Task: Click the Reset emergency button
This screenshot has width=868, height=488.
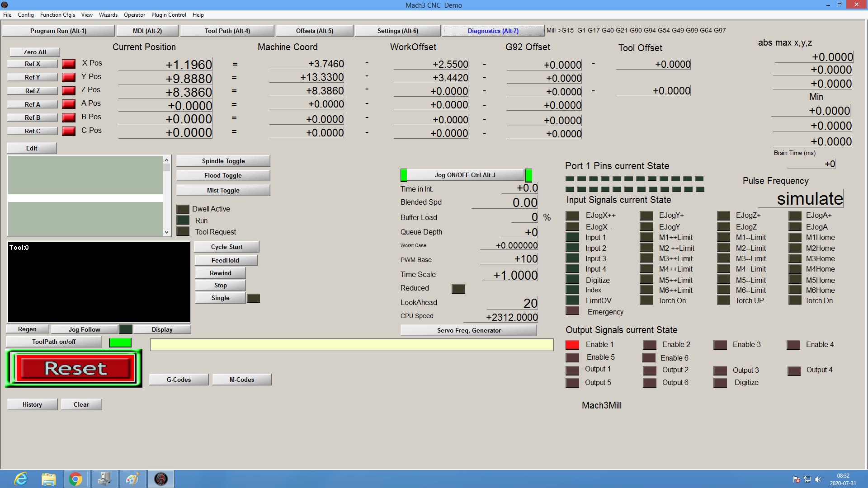Action: pos(75,368)
